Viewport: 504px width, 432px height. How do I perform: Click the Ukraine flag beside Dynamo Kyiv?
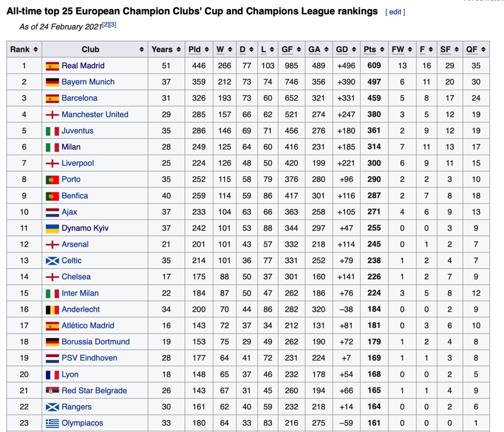pos(52,229)
